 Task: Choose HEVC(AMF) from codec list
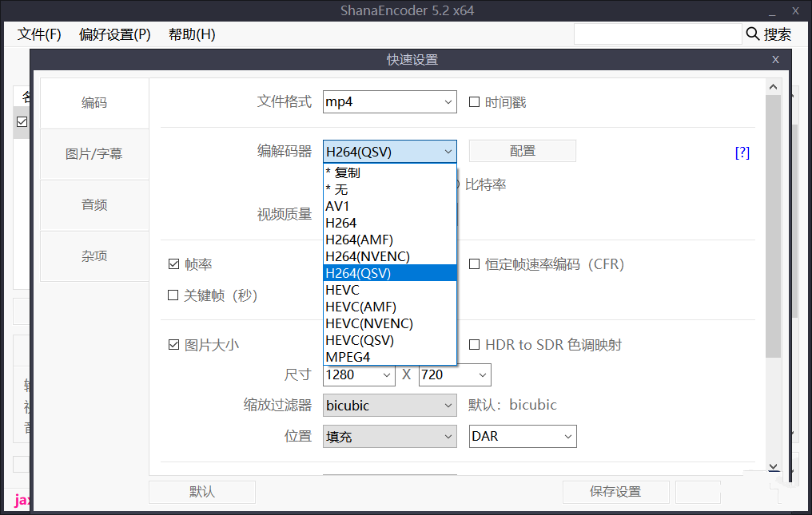[x=389, y=307]
